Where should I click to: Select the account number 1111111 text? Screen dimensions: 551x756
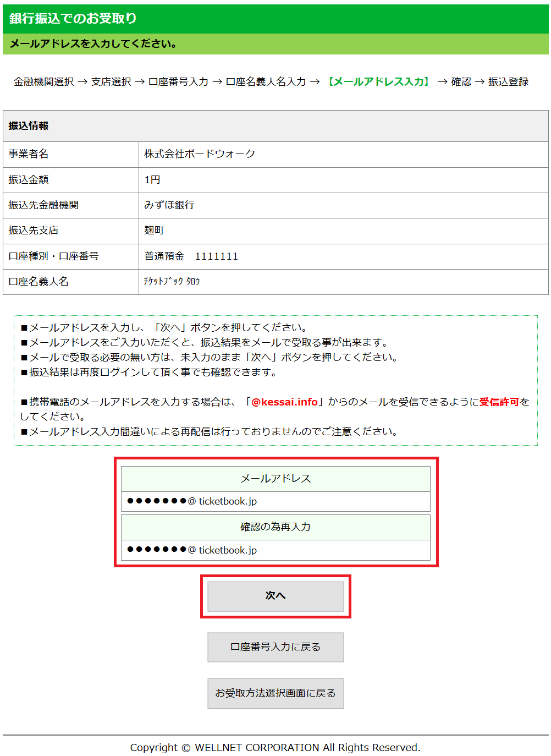point(216,256)
